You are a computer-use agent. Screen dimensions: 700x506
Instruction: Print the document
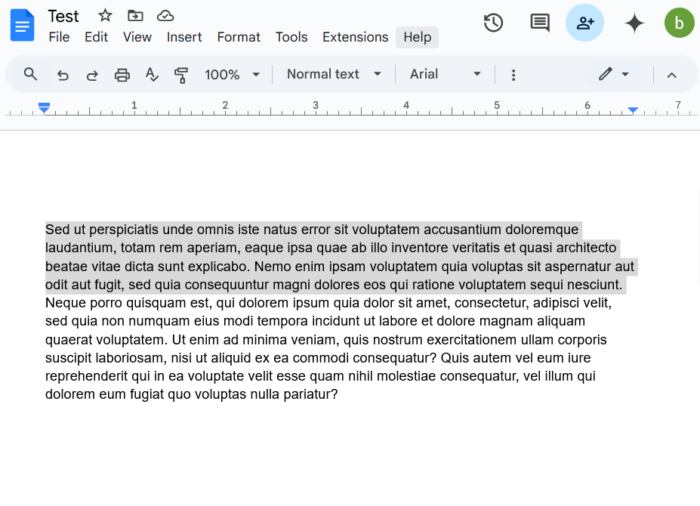tap(122, 75)
